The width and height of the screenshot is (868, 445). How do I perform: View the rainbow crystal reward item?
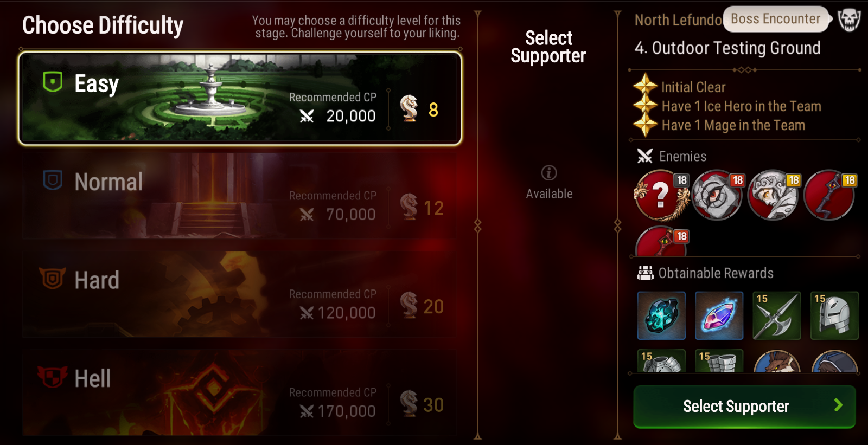[x=719, y=315]
